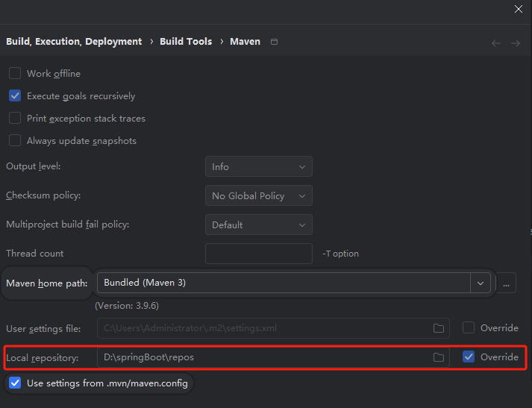The height and width of the screenshot is (408, 532).
Task: Click the Local repository label
Action: coord(43,358)
